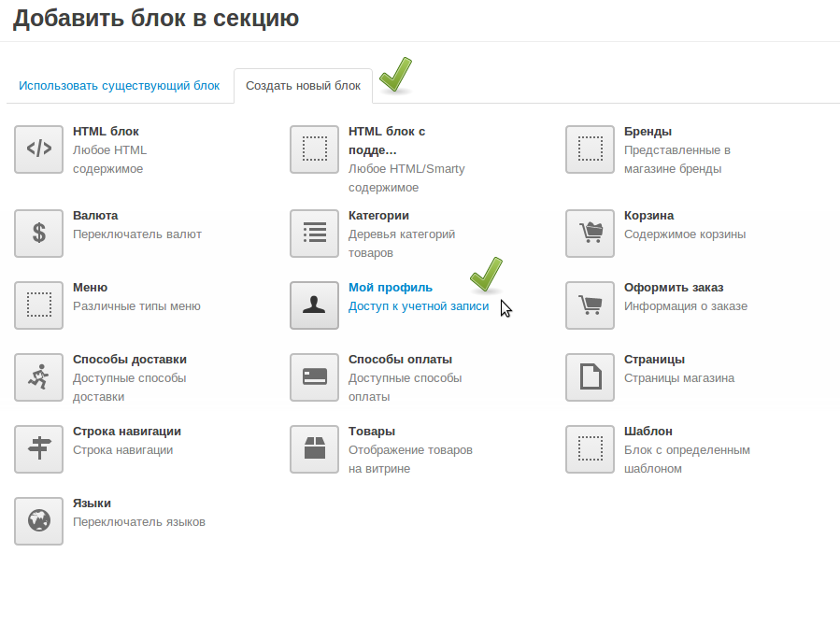Click the Мой профиль user icon
840x624 pixels.
click(x=314, y=305)
